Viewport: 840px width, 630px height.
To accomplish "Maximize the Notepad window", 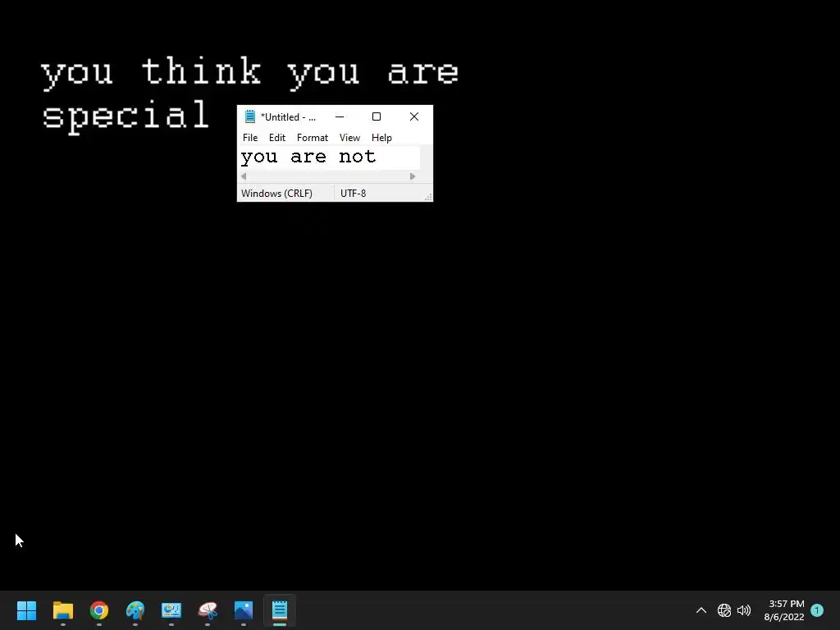I will coord(377,116).
